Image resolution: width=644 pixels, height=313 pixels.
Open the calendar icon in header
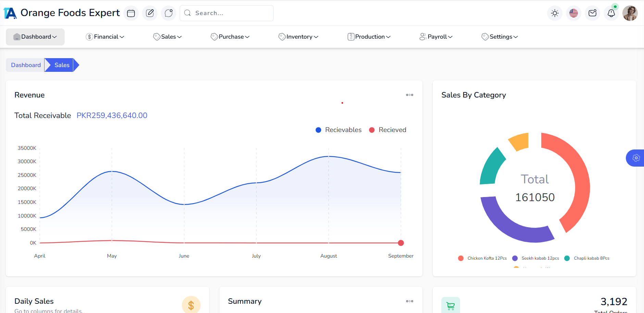[x=131, y=13]
